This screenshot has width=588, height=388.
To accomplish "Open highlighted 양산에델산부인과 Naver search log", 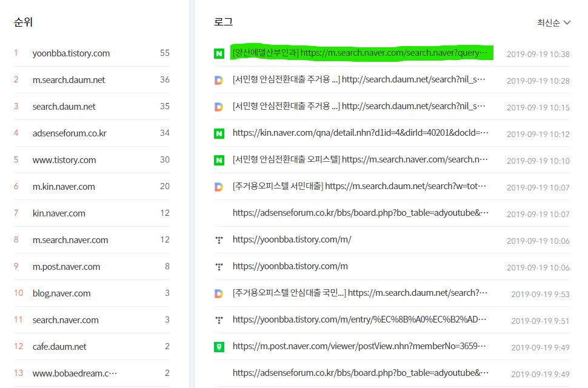I will coord(360,53).
